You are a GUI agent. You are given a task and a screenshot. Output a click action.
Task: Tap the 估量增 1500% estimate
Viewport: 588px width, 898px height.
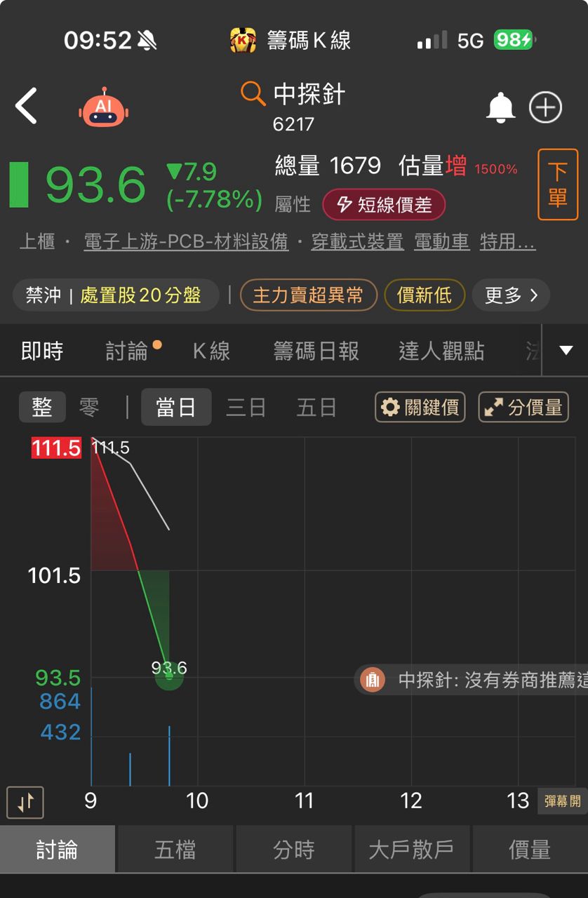(458, 167)
